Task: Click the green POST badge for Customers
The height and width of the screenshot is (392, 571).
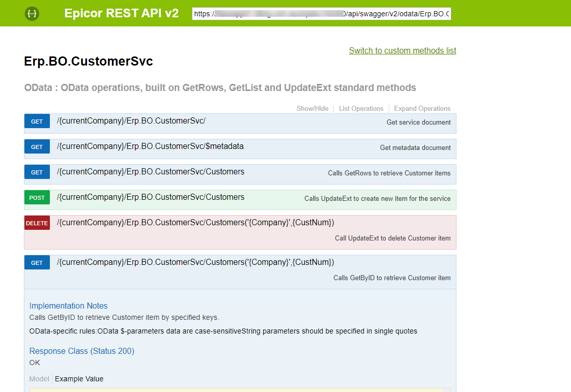Action: tap(37, 198)
